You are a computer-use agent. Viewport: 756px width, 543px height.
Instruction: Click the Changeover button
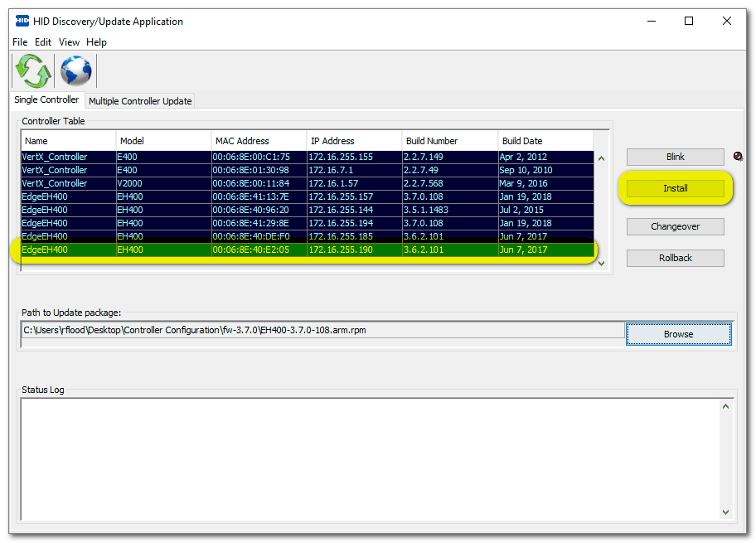pos(675,226)
